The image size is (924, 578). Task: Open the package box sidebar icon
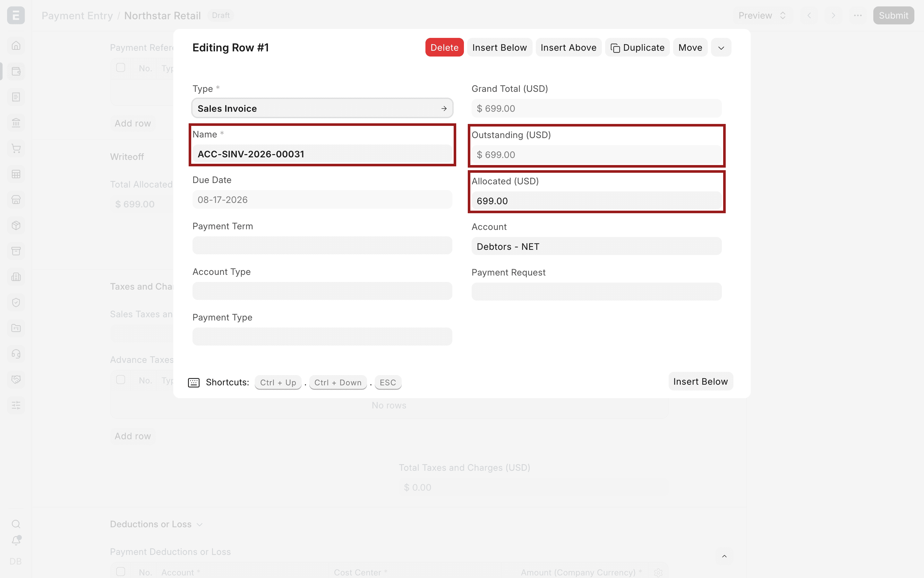tap(16, 225)
